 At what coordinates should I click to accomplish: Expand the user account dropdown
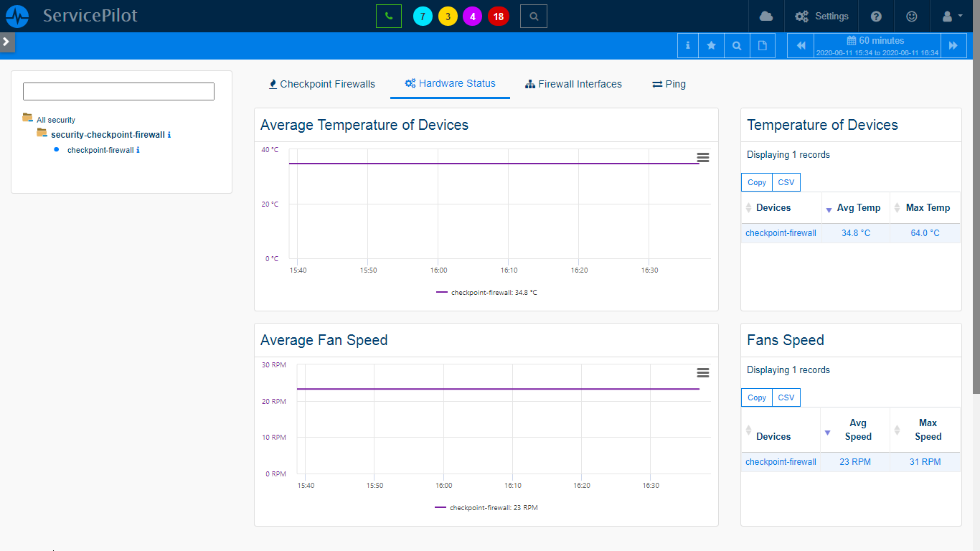[x=951, y=16]
